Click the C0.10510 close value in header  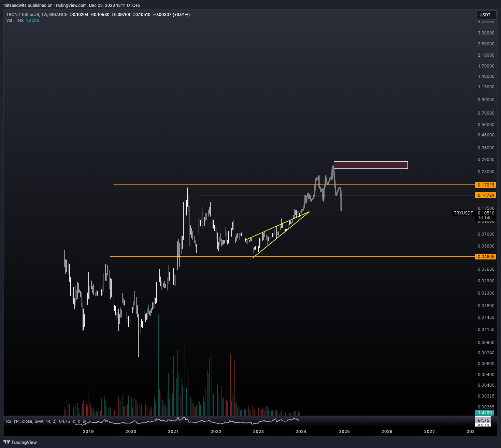(x=141, y=15)
